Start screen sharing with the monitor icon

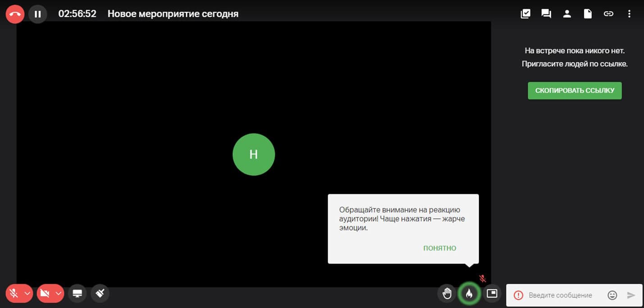pos(78,294)
